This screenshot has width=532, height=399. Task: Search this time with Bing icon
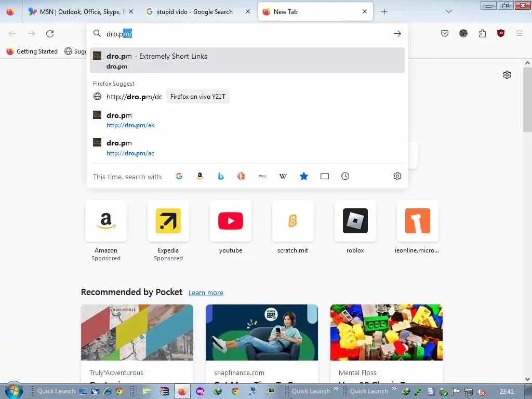pos(220,176)
